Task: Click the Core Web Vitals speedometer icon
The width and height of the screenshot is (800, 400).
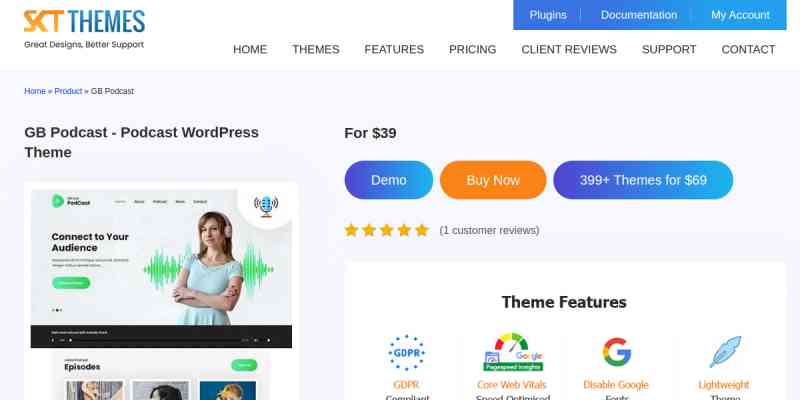Action: [513, 352]
